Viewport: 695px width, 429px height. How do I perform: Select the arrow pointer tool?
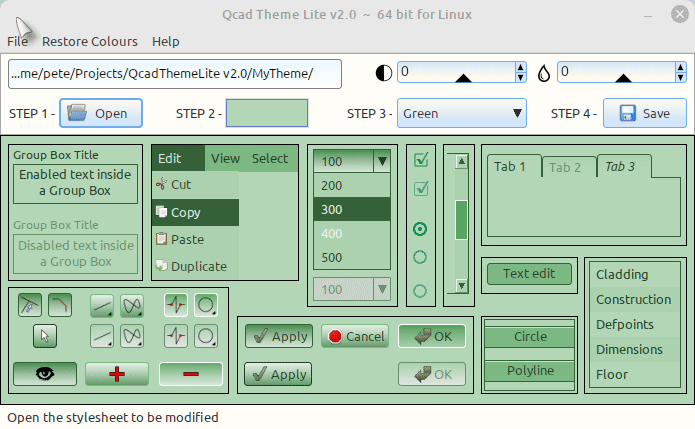[x=45, y=336]
